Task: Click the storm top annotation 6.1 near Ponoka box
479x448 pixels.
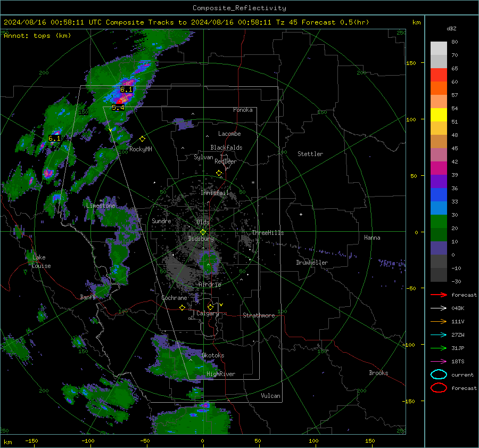Action: pos(126,89)
